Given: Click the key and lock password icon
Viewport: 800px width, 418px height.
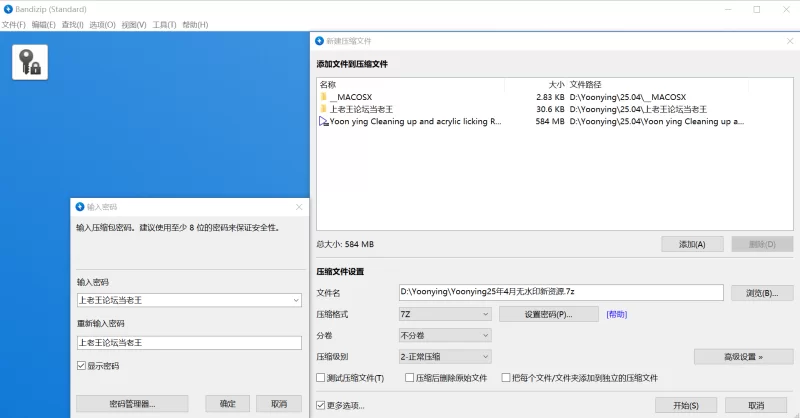Looking at the screenshot, I should [30, 62].
